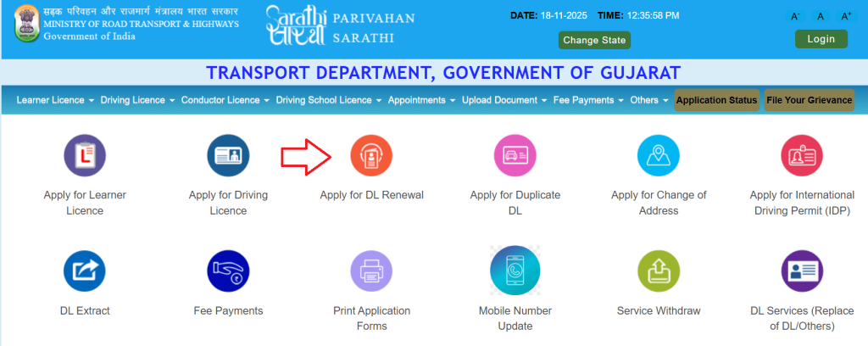This screenshot has height=346, width=868.
Task: Click the Service Withdraw upload icon
Action: [x=658, y=271]
